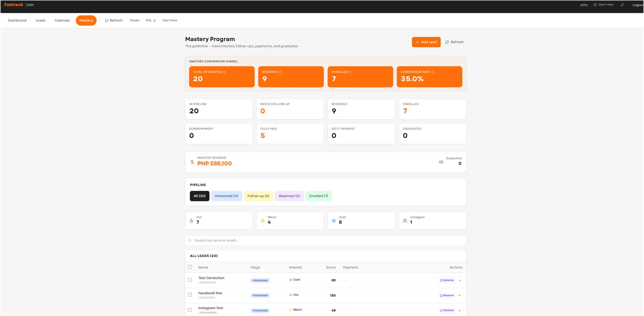
Task: Check the Facebook Test row checkbox
Action: point(190,295)
